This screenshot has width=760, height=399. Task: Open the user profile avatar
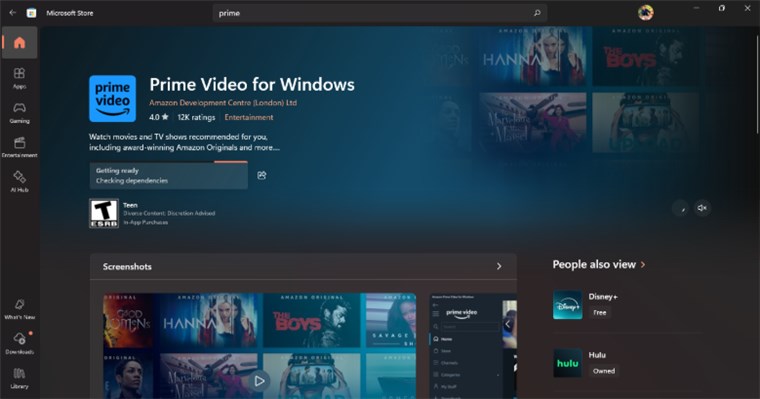(x=646, y=13)
